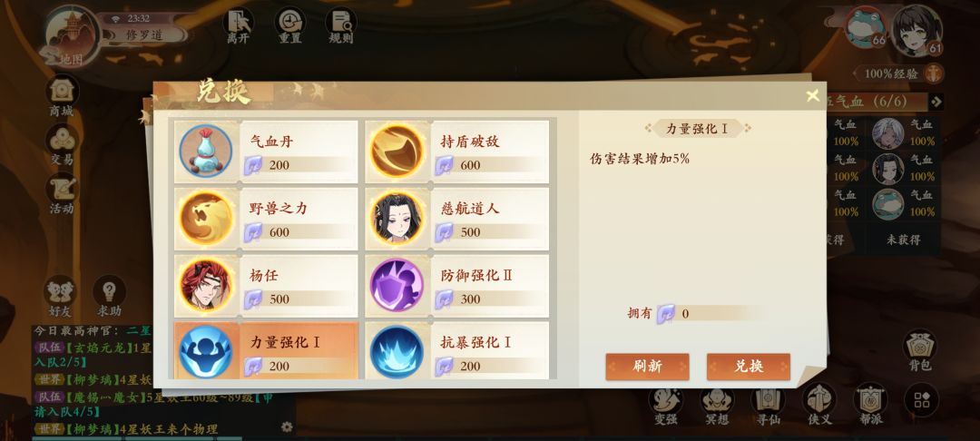Select the 气血丹 exchange item
Image resolution: width=980 pixels, height=441 pixels.
pyautogui.click(x=266, y=152)
